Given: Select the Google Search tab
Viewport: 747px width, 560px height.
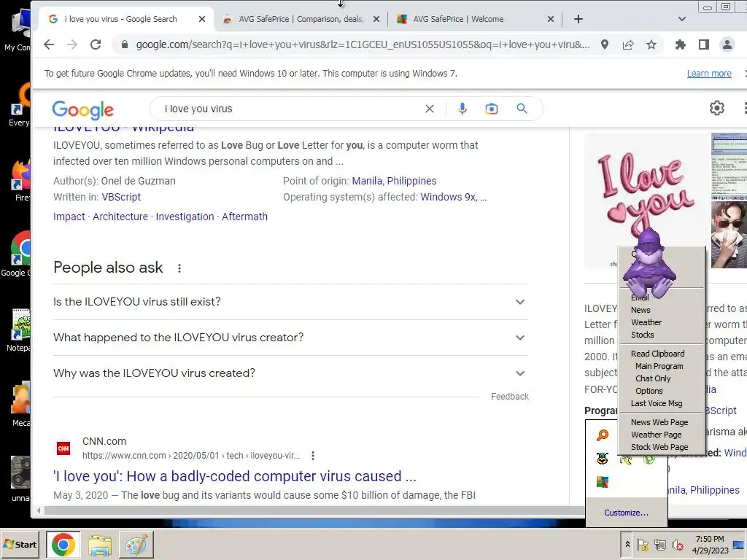Looking at the screenshot, I should click(125, 19).
